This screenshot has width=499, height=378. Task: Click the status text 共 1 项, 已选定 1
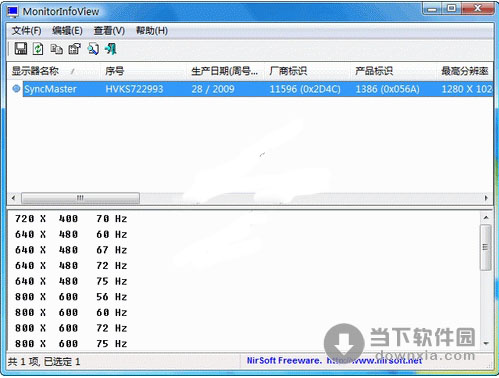click(x=44, y=362)
